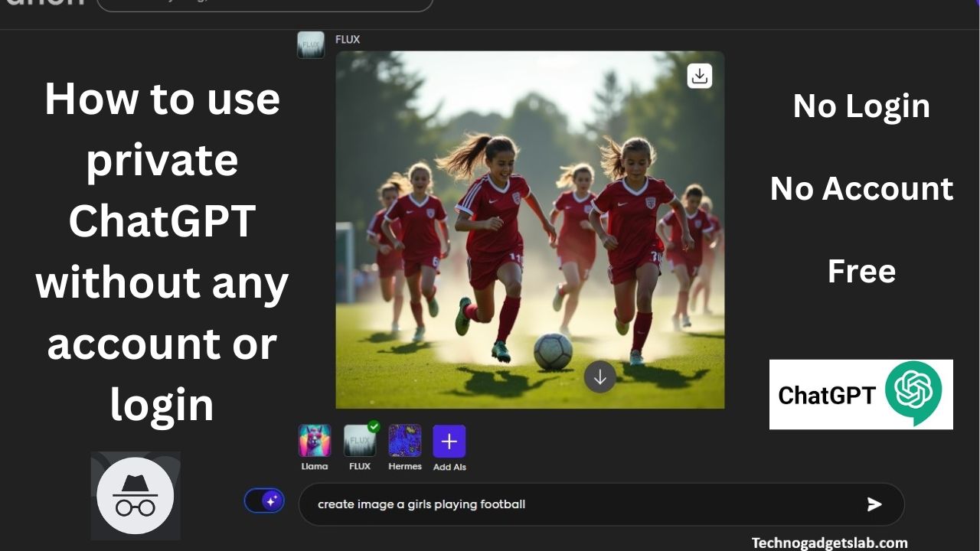Screen dimensions: 980x551
Task: Send the prompt with the arrow icon
Action: [874, 504]
